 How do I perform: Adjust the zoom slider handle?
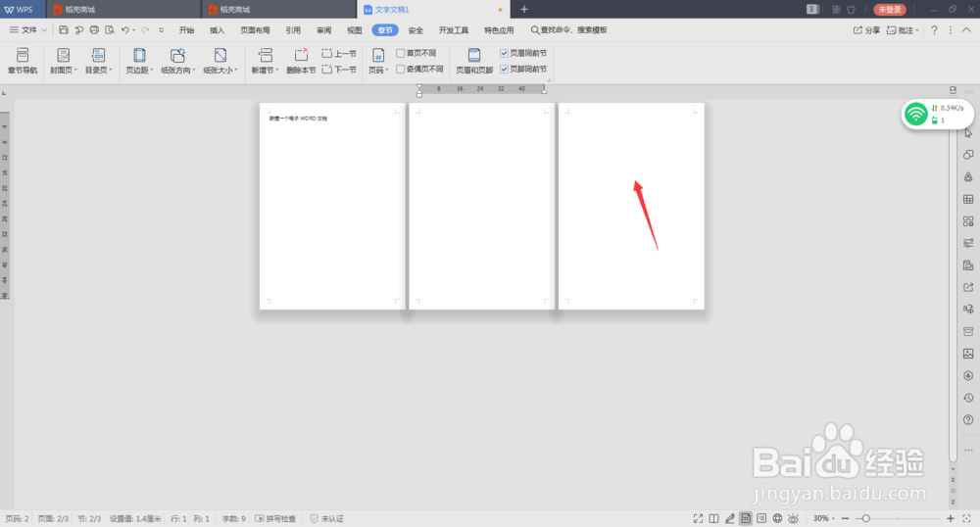click(865, 518)
